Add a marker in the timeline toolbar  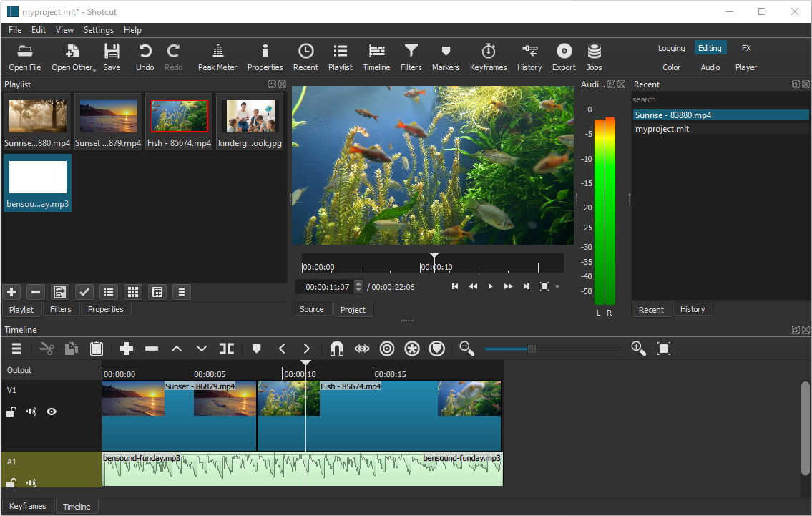point(256,349)
